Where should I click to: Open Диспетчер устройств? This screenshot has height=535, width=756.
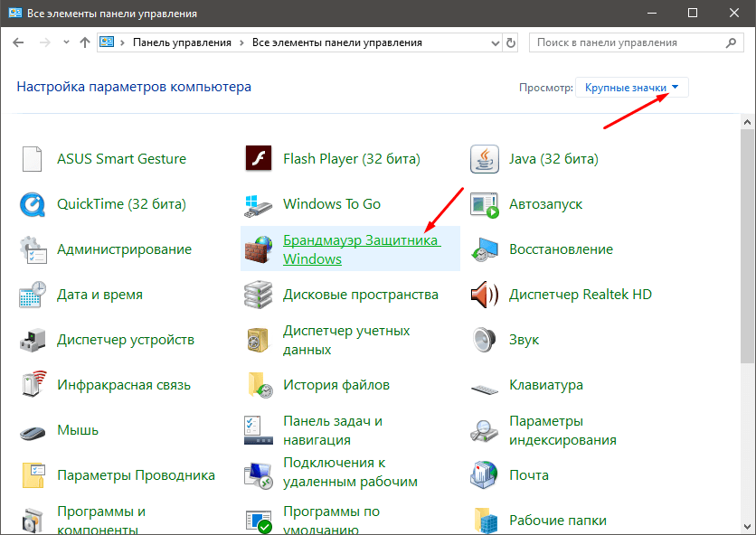(120, 339)
